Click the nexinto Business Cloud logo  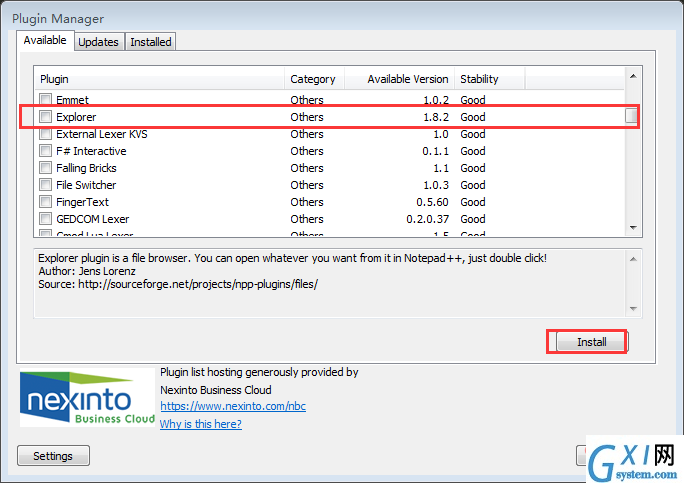pyautogui.click(x=87, y=399)
